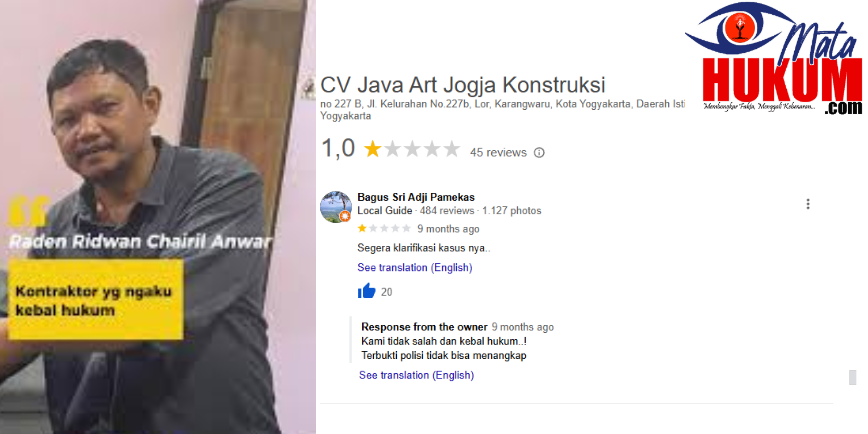Click the like count 20

tap(387, 292)
